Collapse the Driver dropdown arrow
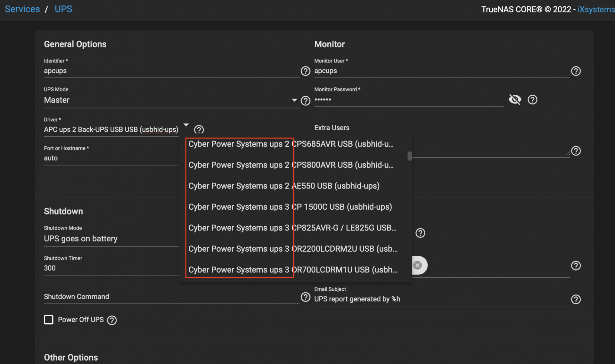615x364 pixels. pos(186,125)
